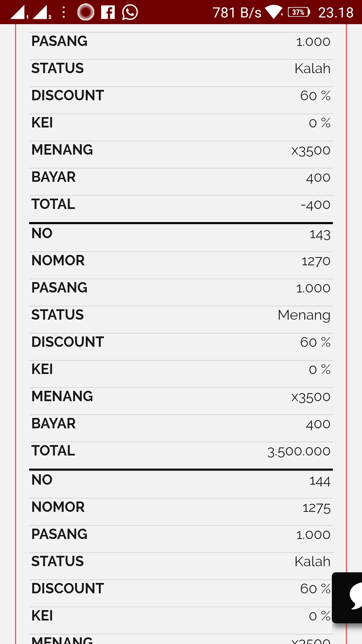Tap the Wi-Fi signal icon
Image resolution: width=362 pixels, height=644 pixels.
[x=274, y=12]
